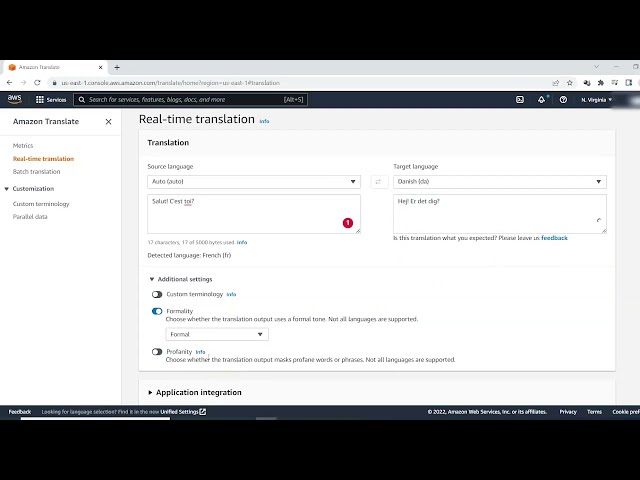The width and height of the screenshot is (640, 480).
Task: Select Real-time translation in sidebar
Action: [x=43, y=159]
